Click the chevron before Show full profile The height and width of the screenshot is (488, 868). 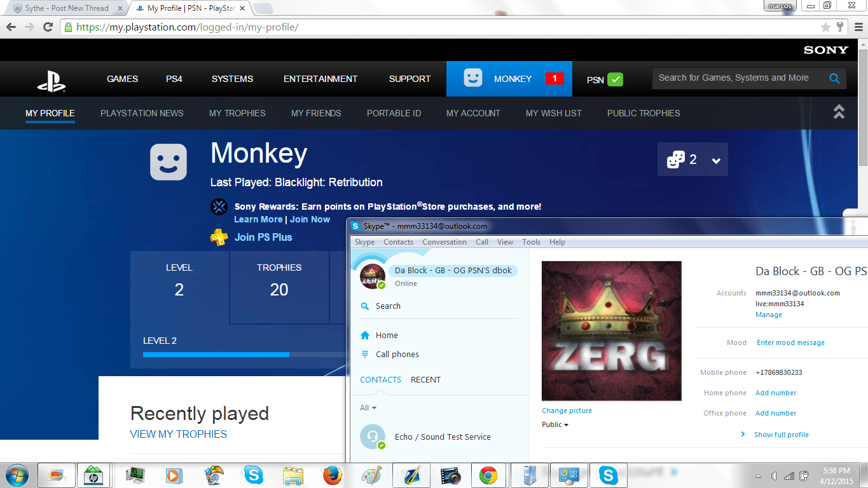tap(743, 435)
